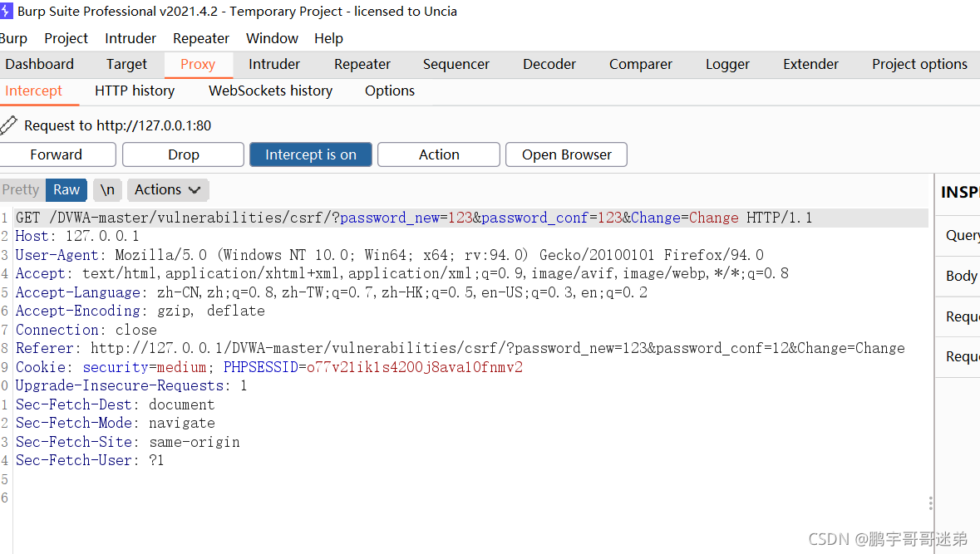Click the Drop button
This screenshot has height=554, width=980.
click(183, 154)
